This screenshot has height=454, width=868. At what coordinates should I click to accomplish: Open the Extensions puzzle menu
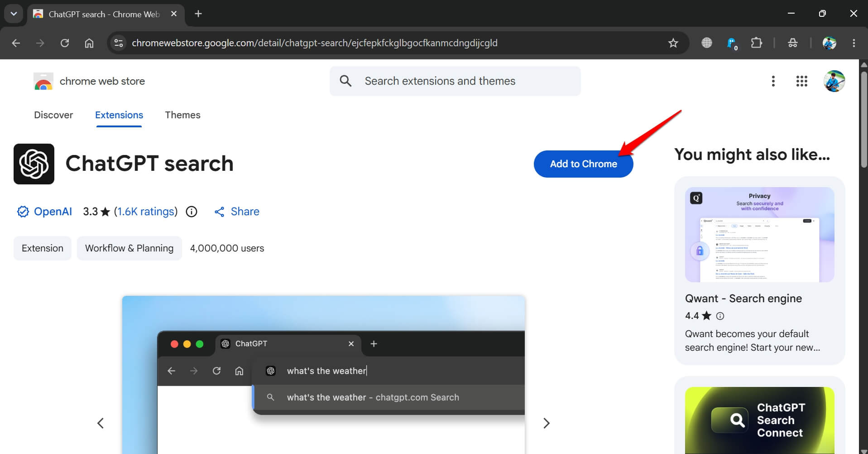click(x=756, y=43)
